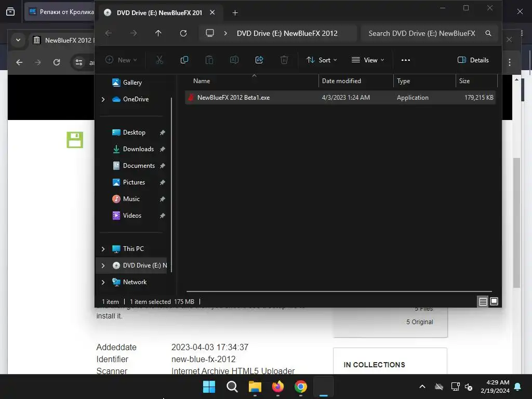Viewport: 532px width, 399px height.
Task: Click the Paste clipboard icon
Action: 209,60
